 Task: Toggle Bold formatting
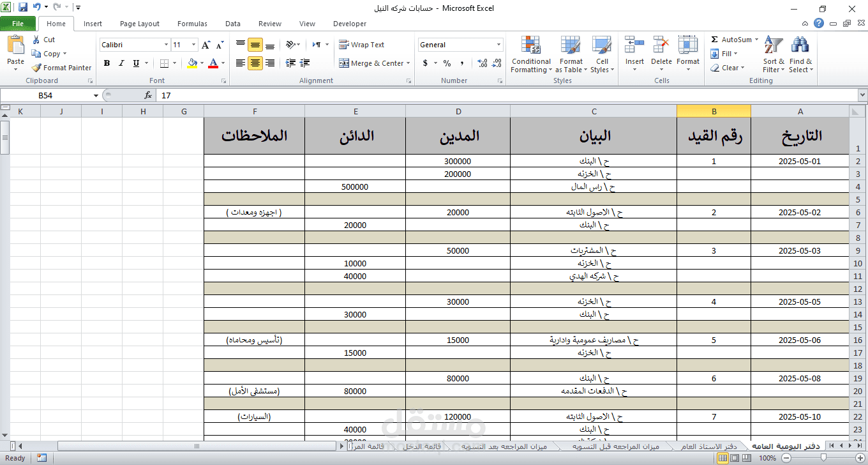tap(107, 63)
